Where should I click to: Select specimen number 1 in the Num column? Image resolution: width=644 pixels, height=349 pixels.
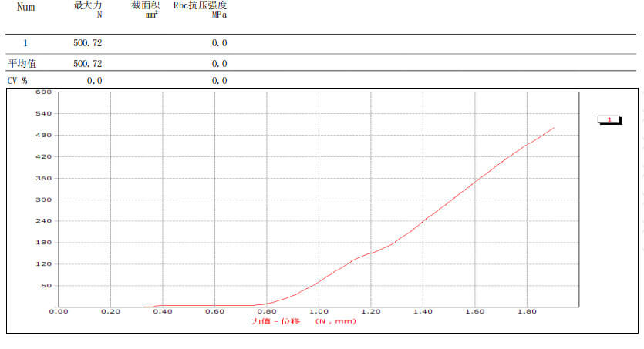[25, 43]
